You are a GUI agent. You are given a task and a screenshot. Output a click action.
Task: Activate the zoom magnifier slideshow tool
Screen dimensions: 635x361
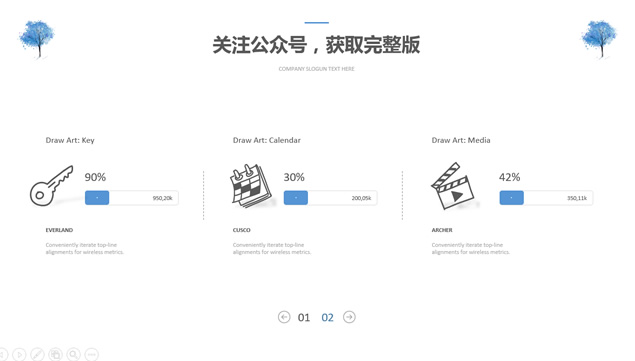pyautogui.click(x=73, y=355)
